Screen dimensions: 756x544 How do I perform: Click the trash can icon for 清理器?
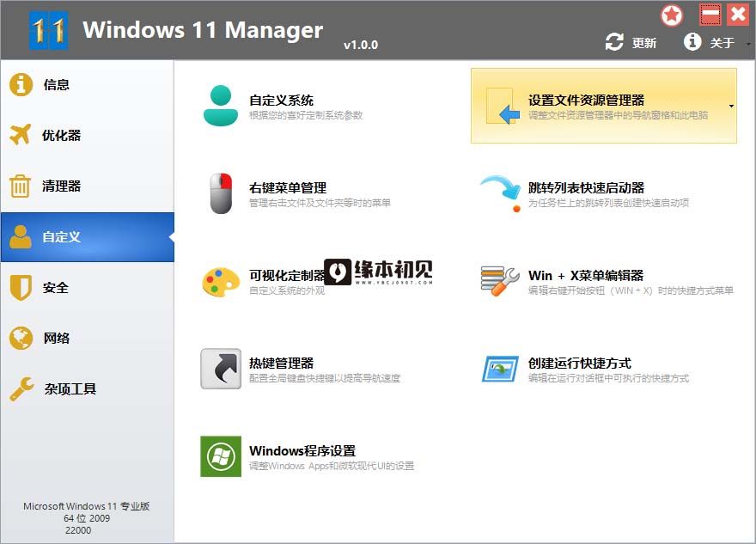pyautogui.click(x=21, y=186)
